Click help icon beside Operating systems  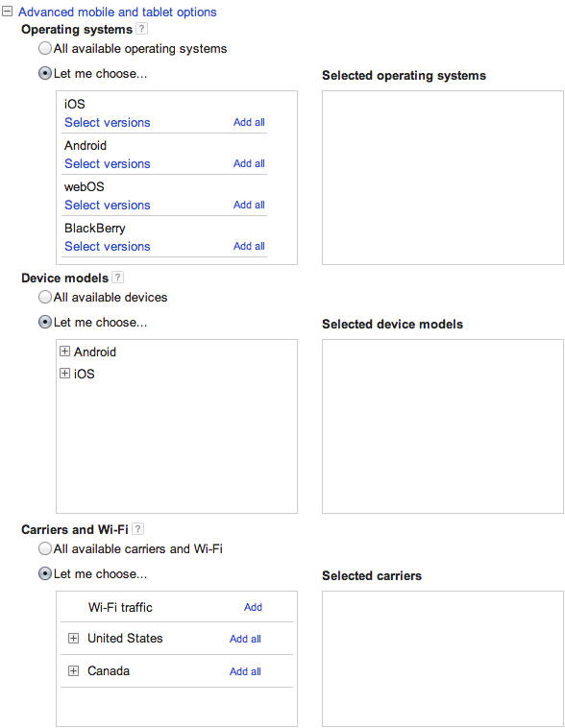141,29
